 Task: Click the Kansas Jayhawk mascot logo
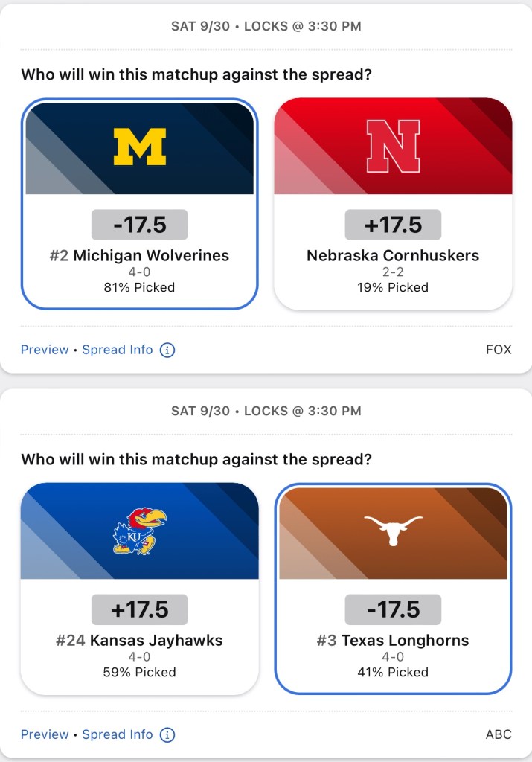point(139,531)
